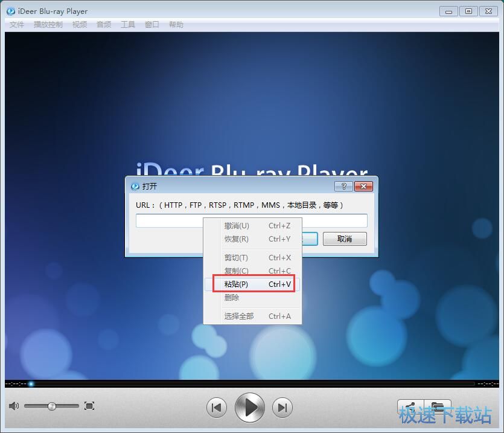Open the 音频 menu

click(104, 25)
